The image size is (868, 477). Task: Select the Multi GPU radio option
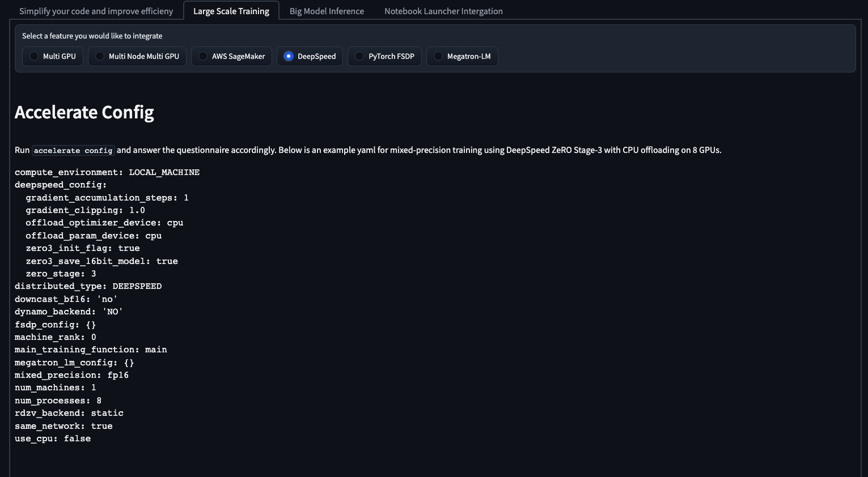(x=35, y=57)
